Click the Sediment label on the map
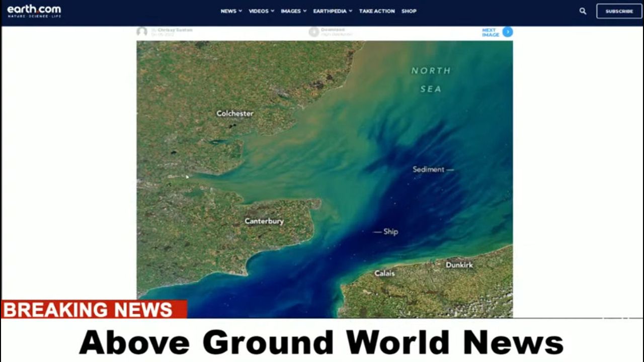Viewport: 644px width, 362px height. 429,169
